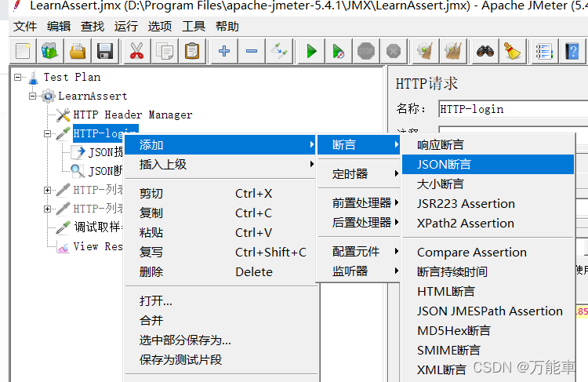588x382 pixels.
Task: Click the Clear All double broom icon
Action: coord(453,51)
